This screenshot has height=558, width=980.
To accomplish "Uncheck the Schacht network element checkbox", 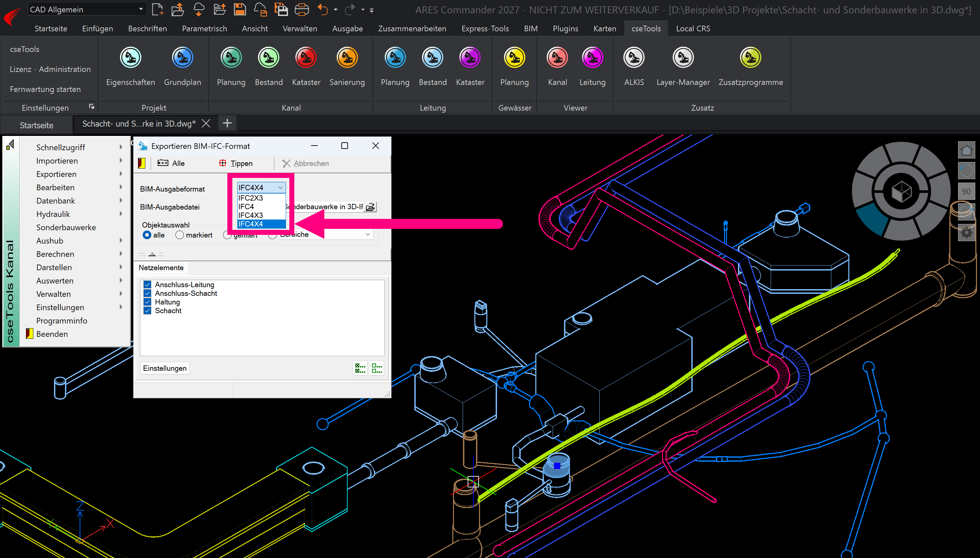I will tap(147, 311).
